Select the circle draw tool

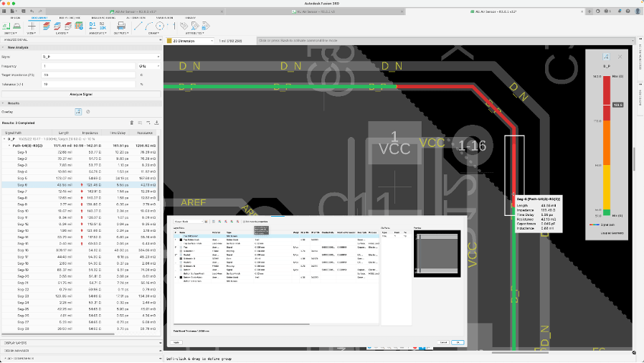(x=160, y=26)
